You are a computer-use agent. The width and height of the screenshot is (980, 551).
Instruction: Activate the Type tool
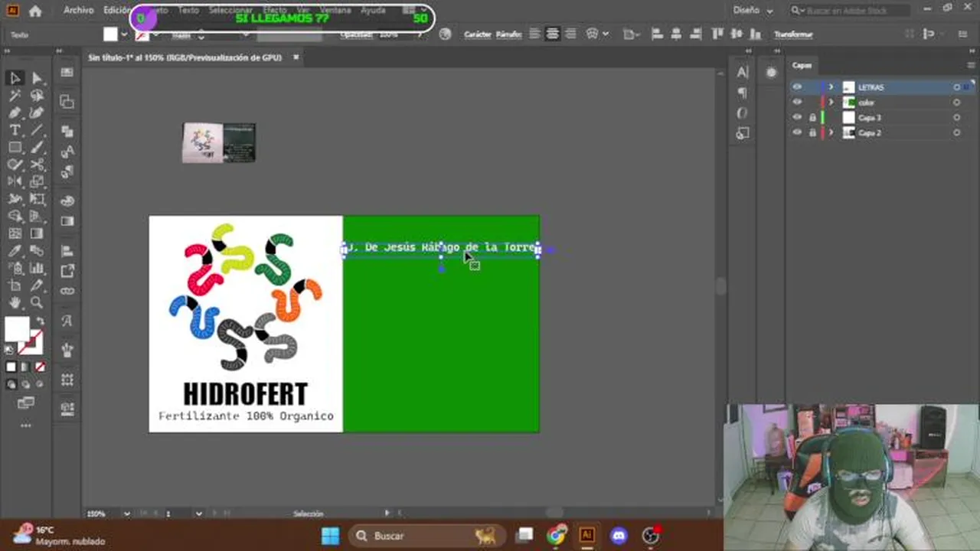click(x=15, y=130)
